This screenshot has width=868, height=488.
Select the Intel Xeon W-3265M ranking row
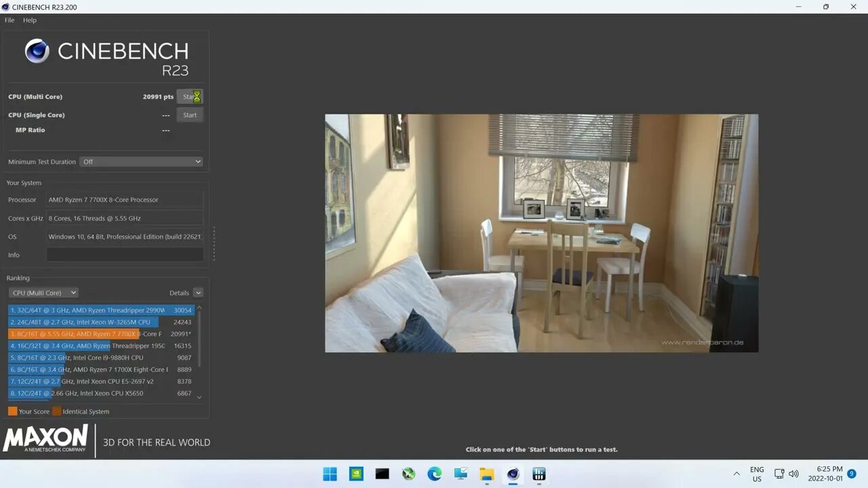101,322
